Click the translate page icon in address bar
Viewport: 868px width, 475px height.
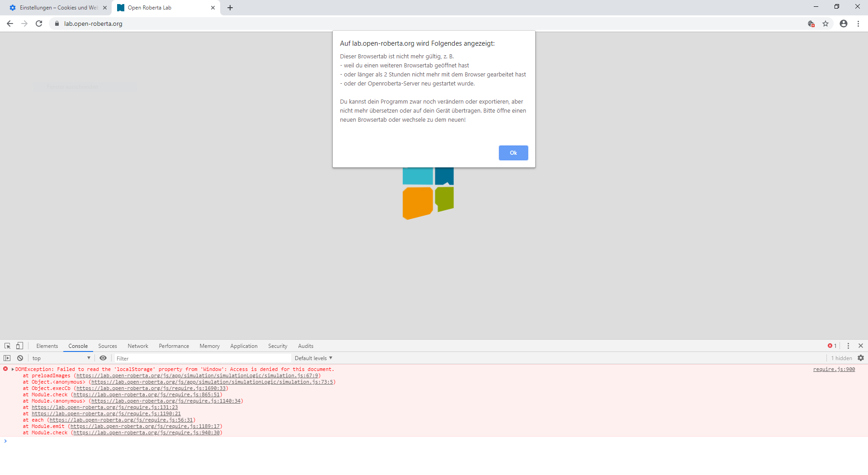[811, 24]
